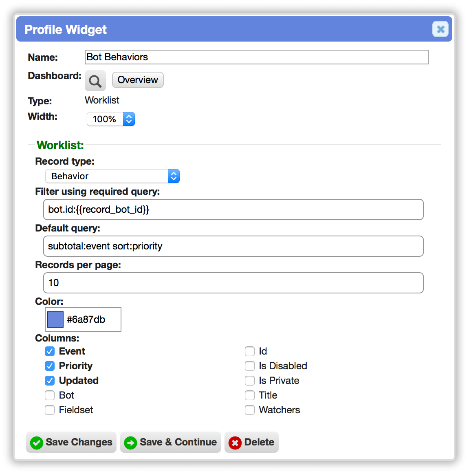The height and width of the screenshot is (476, 471).
Task: Click the green arrow Save & Continue icon
Action: (130, 443)
